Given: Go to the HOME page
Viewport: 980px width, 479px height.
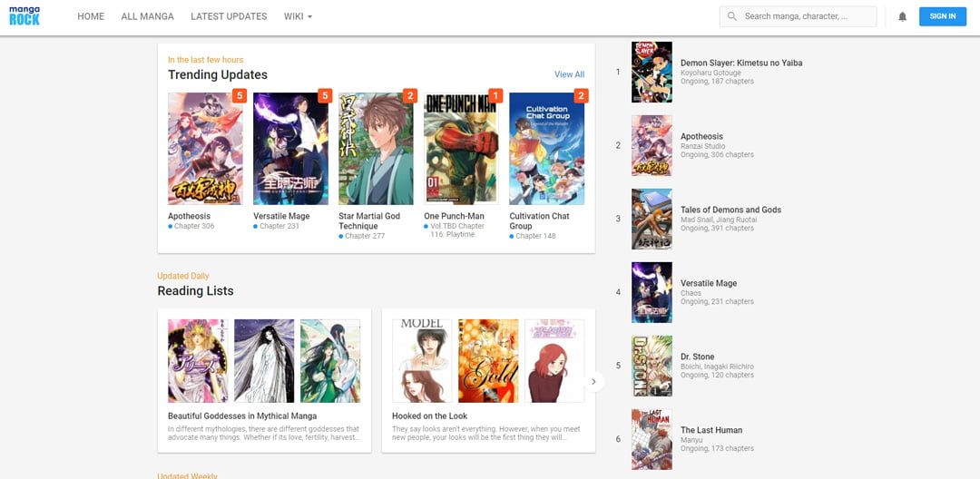Looking at the screenshot, I should pyautogui.click(x=91, y=16).
